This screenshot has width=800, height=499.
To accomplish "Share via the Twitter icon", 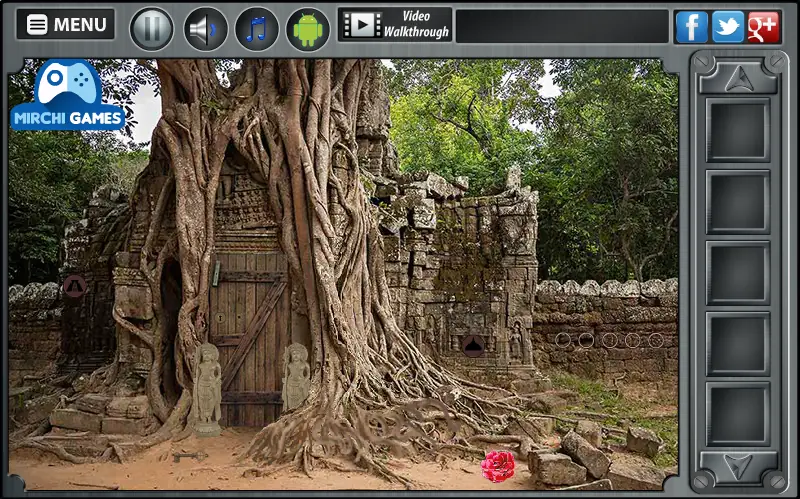I will (728, 27).
